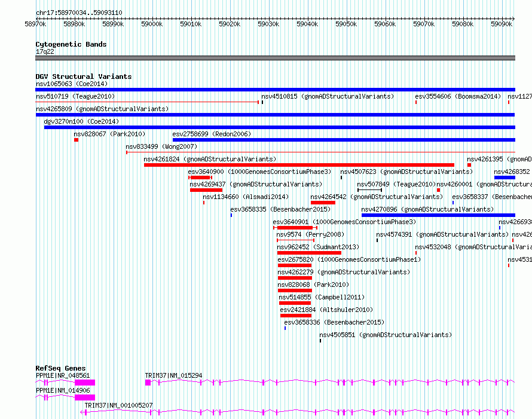Image resolution: width=532 pixels, height=419 pixels.
Task: Select the DGV Structural Variants track title
Action: pyautogui.click(x=84, y=77)
